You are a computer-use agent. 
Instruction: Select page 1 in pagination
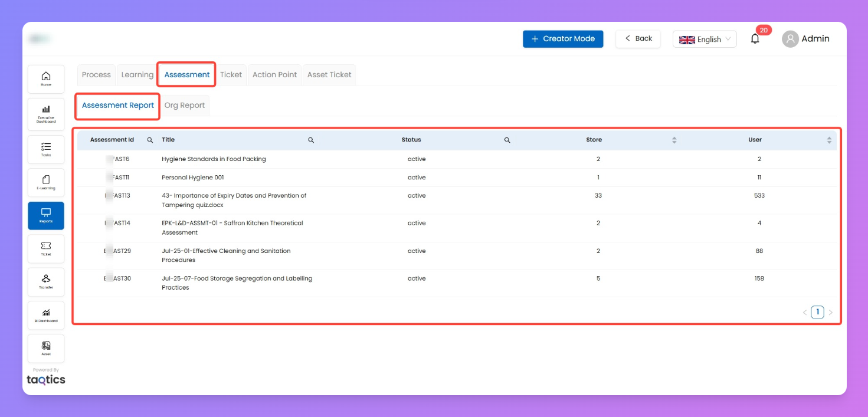[817, 313]
